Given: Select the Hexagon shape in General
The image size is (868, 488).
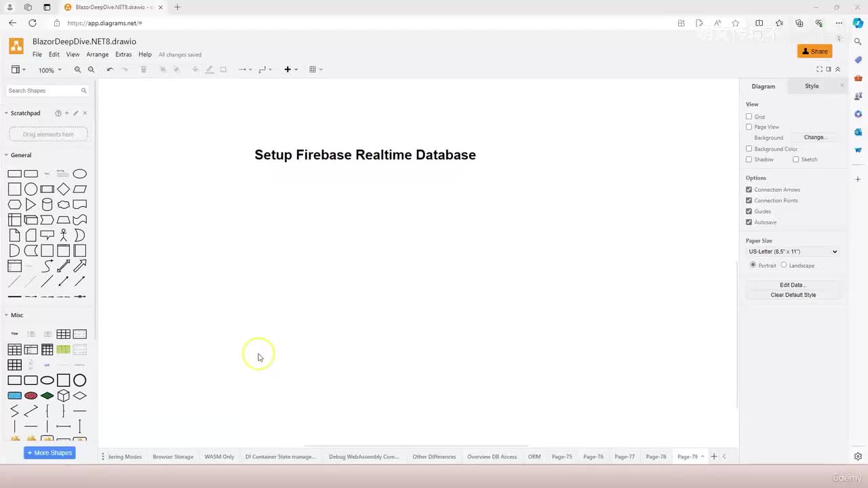Looking at the screenshot, I should 14,205.
